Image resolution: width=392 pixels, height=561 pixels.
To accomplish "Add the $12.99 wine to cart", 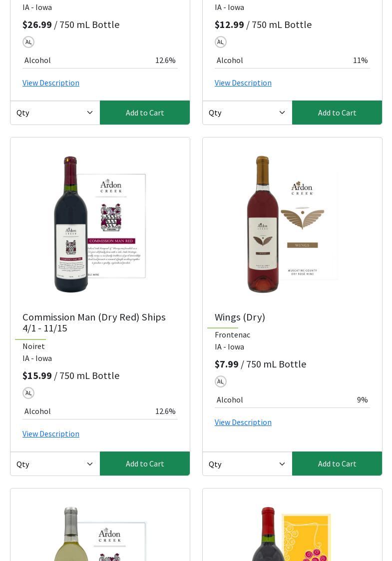I will (337, 112).
